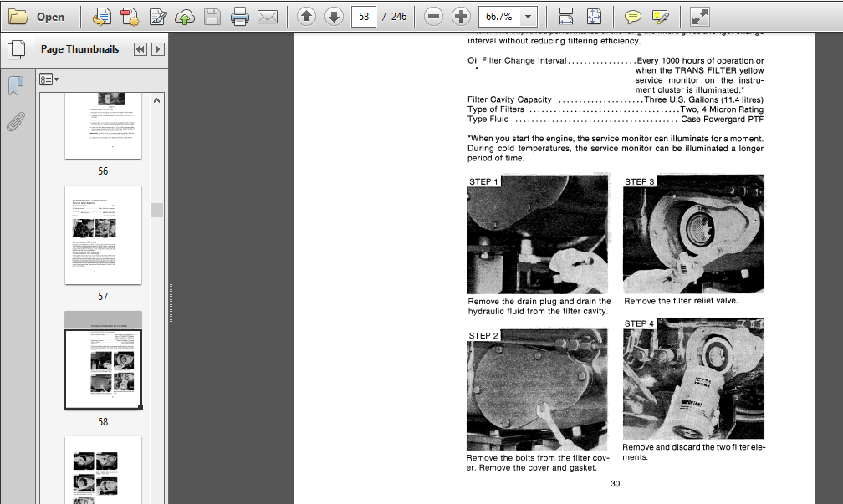Click "Remove the filter relief valve." caption
Image resolution: width=843 pixels, height=504 pixels.
(x=681, y=301)
